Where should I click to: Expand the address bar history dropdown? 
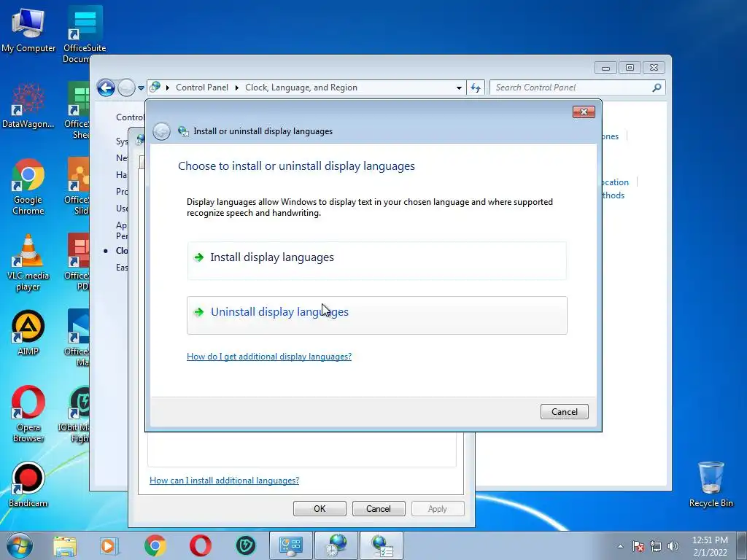[x=459, y=88]
